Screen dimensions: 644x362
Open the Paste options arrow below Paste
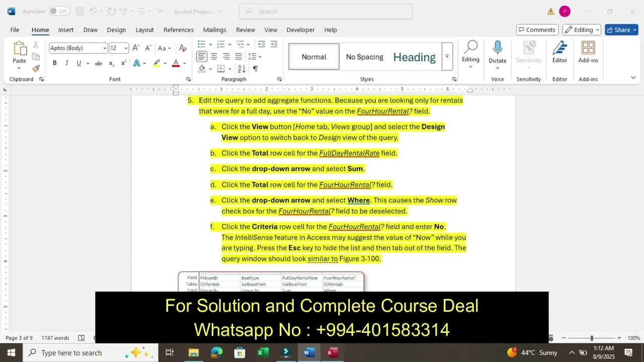(x=20, y=68)
